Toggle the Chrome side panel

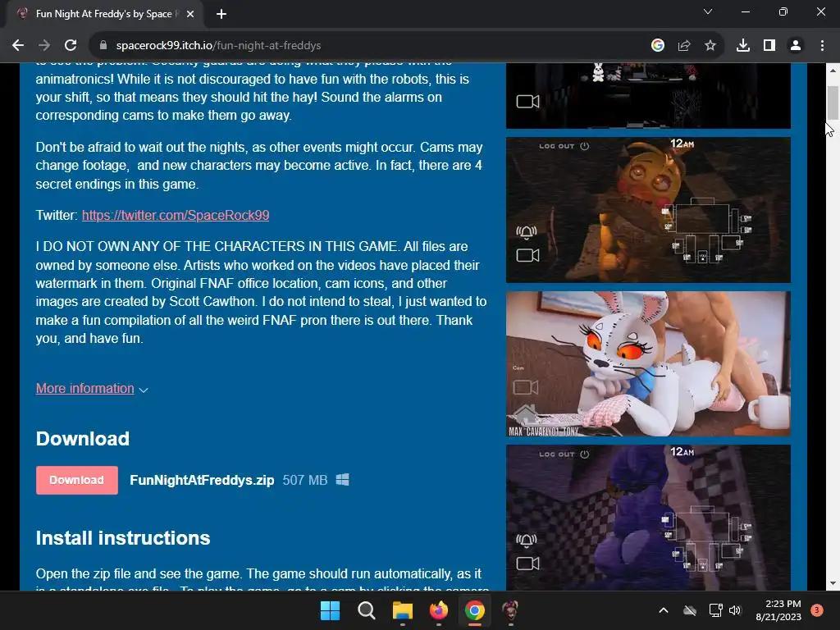769,46
